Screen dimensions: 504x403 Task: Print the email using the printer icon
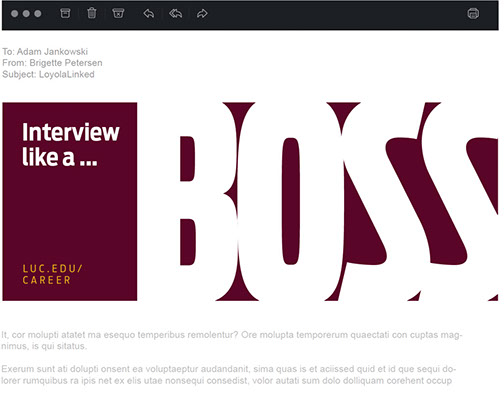[473, 14]
